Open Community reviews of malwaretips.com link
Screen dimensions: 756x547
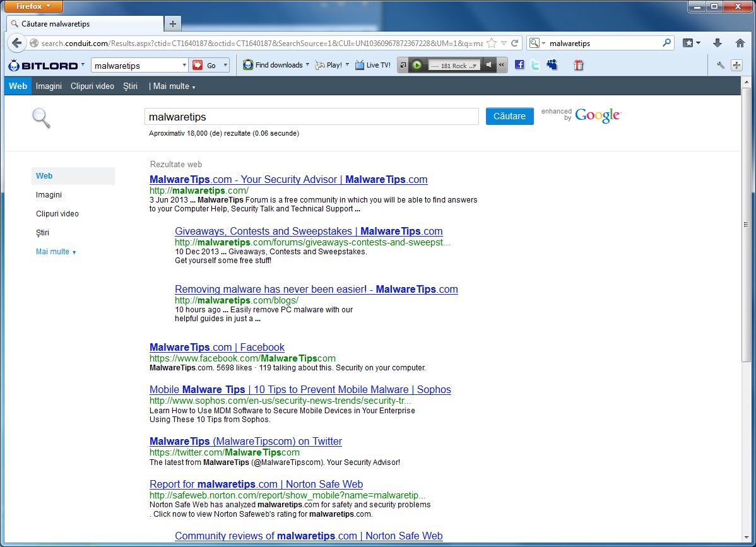tap(309, 536)
